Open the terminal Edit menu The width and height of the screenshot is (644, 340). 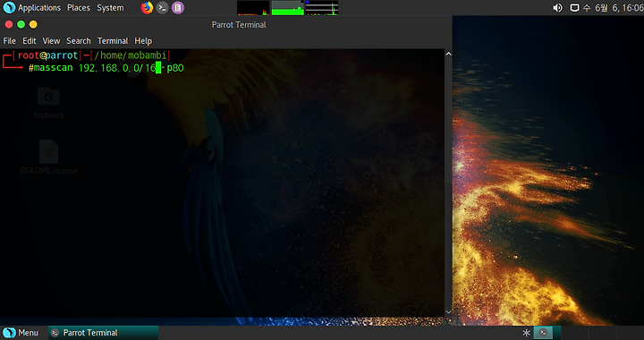[30, 40]
